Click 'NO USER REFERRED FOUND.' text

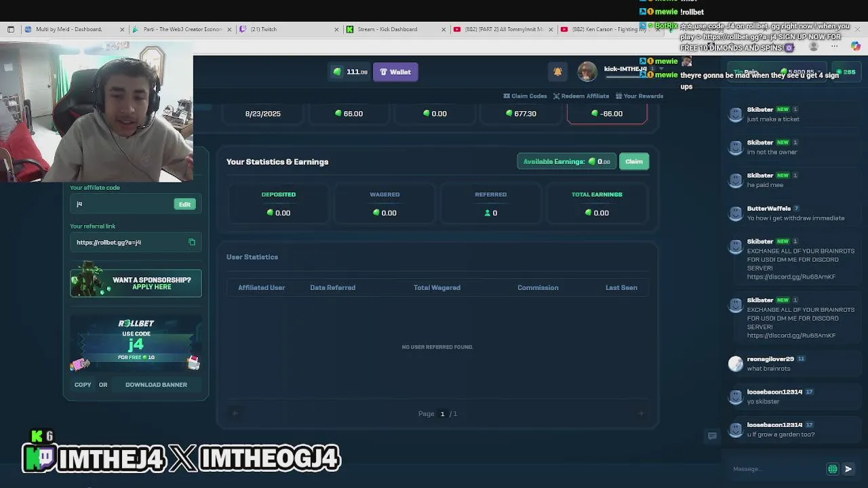(x=437, y=347)
